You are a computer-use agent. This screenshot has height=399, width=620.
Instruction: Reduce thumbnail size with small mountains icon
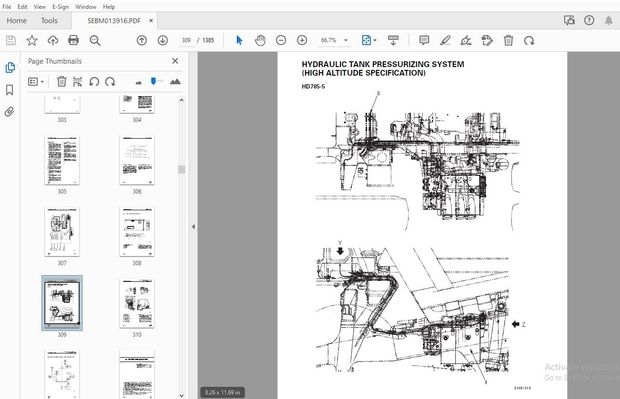pos(138,82)
